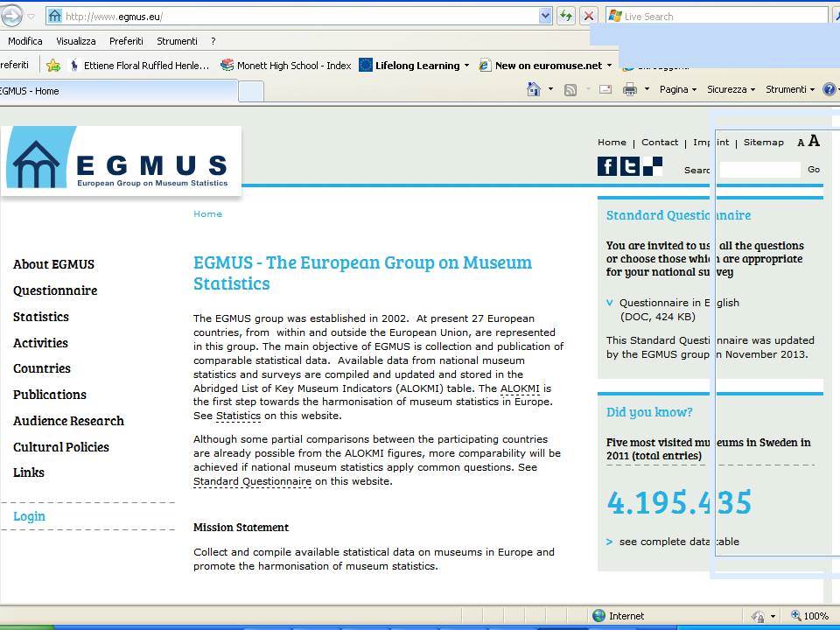Click the printer icon in the command bar
Image resolution: width=840 pixels, height=630 pixels.
click(630, 89)
